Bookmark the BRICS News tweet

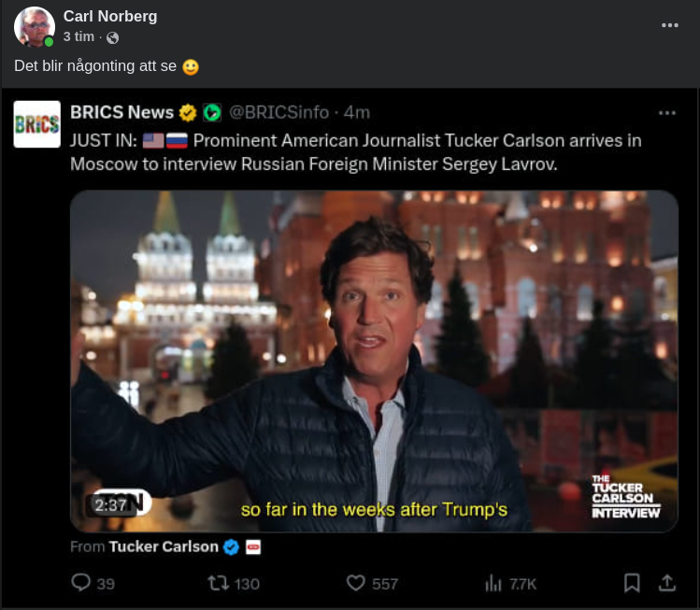coord(632,583)
